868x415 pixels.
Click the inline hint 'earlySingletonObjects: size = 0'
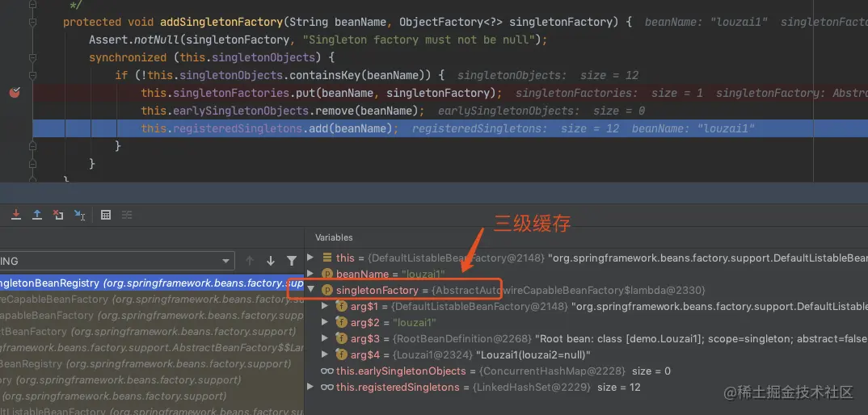click(541, 111)
